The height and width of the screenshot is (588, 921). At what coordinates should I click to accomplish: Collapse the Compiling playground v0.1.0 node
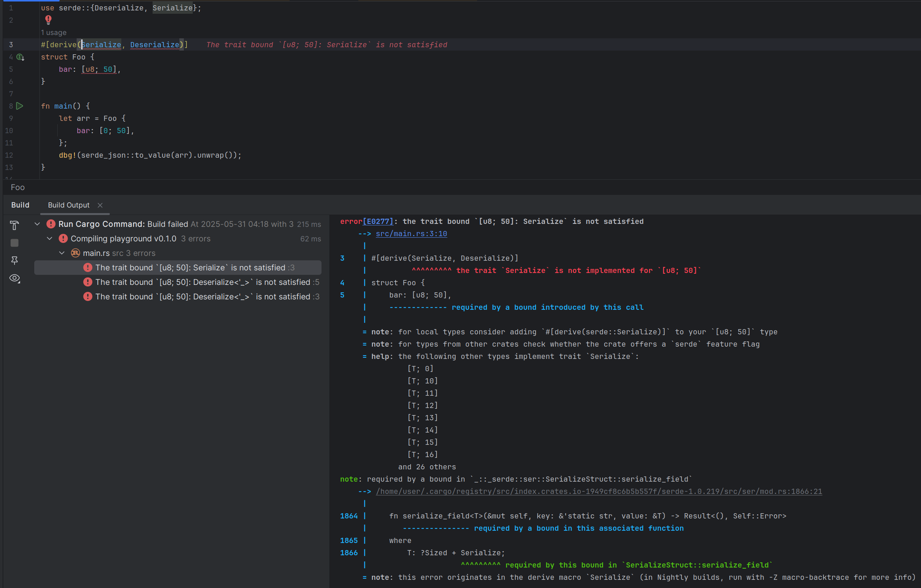pos(49,238)
